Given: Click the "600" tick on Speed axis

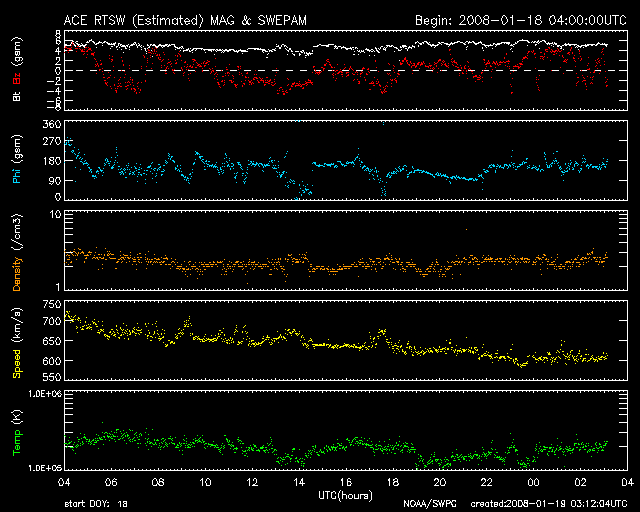Looking at the screenshot, I should pos(52,361).
